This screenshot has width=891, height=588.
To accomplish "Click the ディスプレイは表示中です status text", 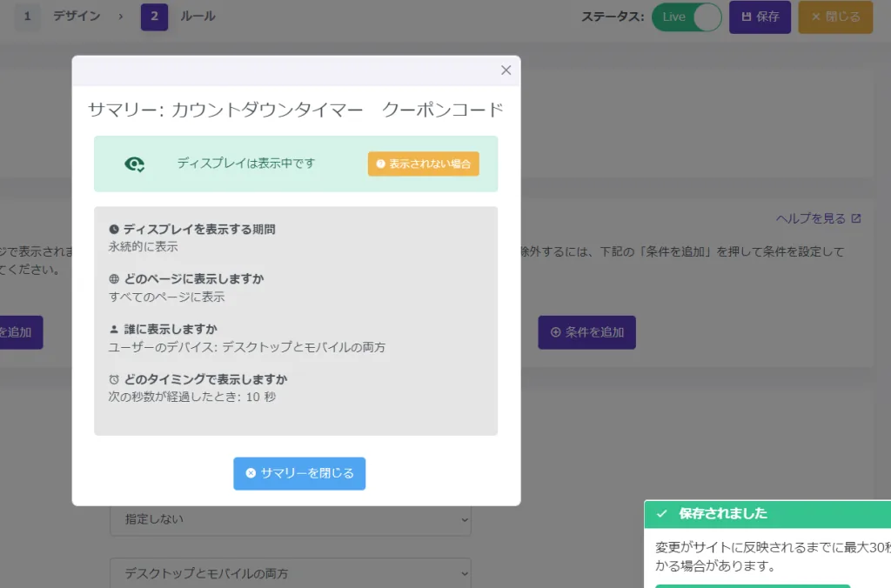I will click(246, 164).
